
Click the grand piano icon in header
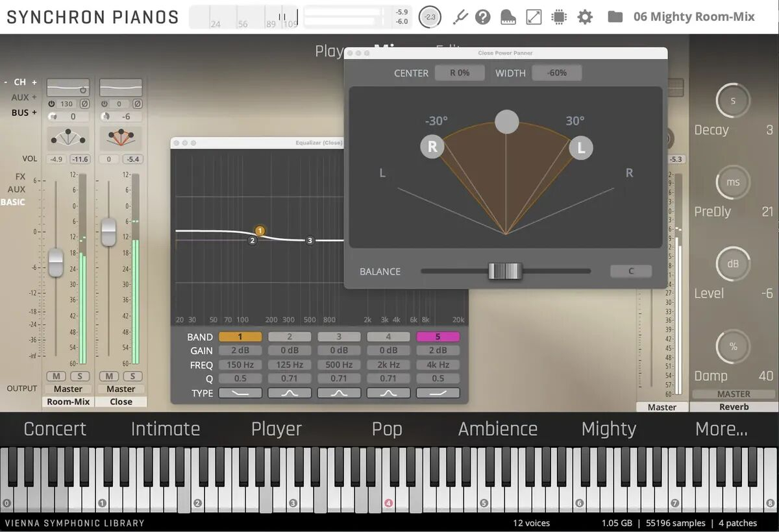point(508,17)
